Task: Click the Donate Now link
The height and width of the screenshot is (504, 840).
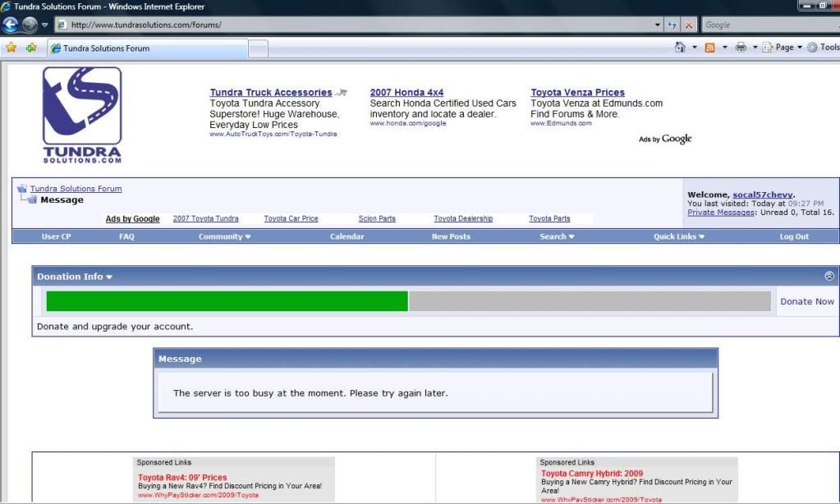Action: coord(807,301)
